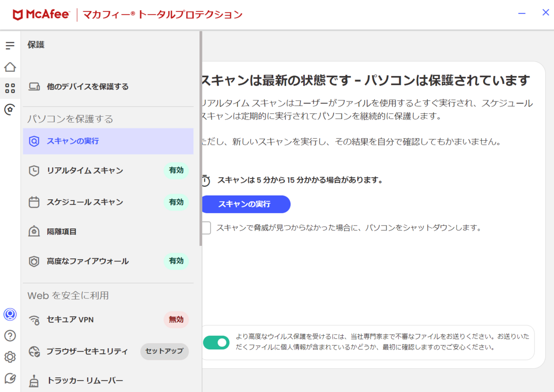Viewport: 554px width, 392px height.
Task: Toggle the file submission green switch
Action: click(x=216, y=342)
